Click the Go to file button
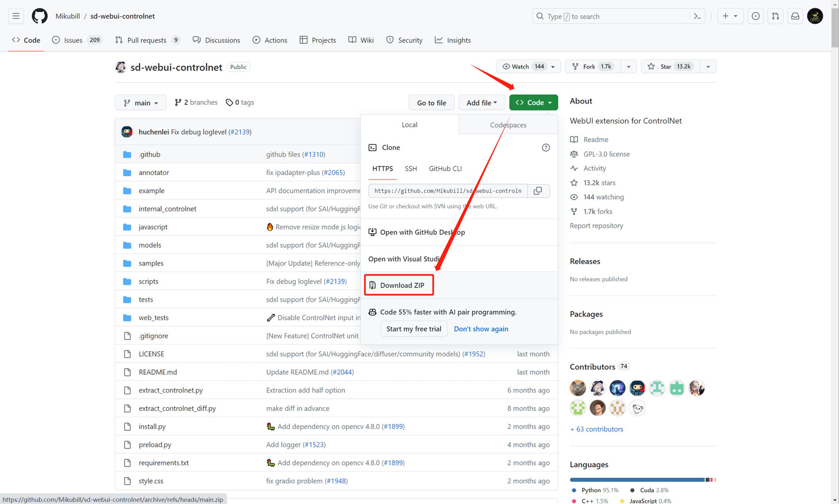Screen dimensions: 839x504 [x=432, y=103]
